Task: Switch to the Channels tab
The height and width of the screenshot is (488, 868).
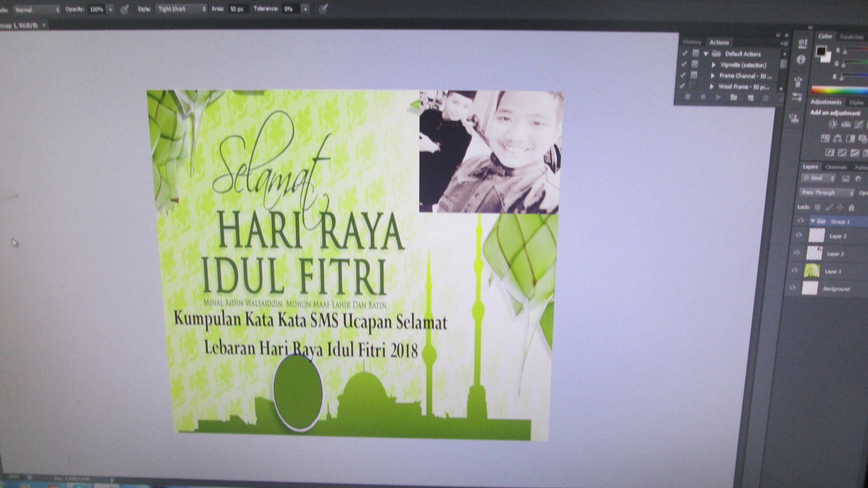Action: tap(836, 167)
